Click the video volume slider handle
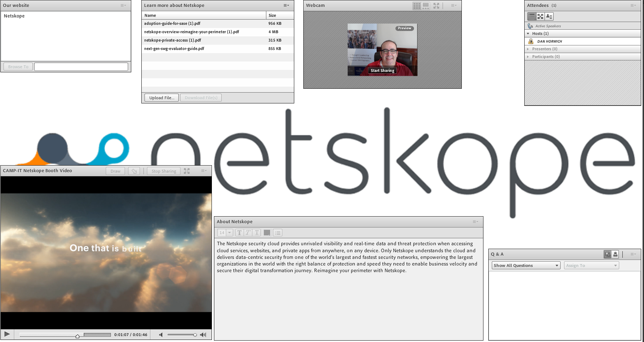Screen dimensions: 644x342 coord(195,335)
